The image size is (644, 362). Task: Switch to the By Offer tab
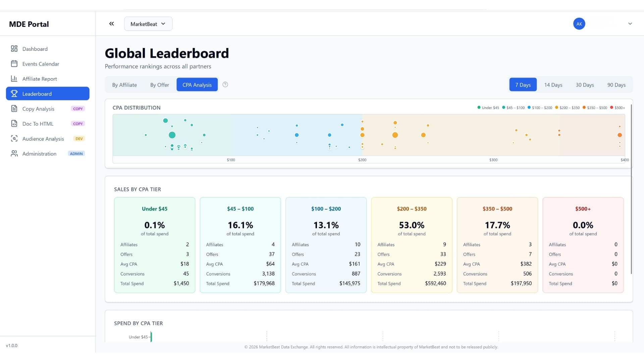[159, 85]
